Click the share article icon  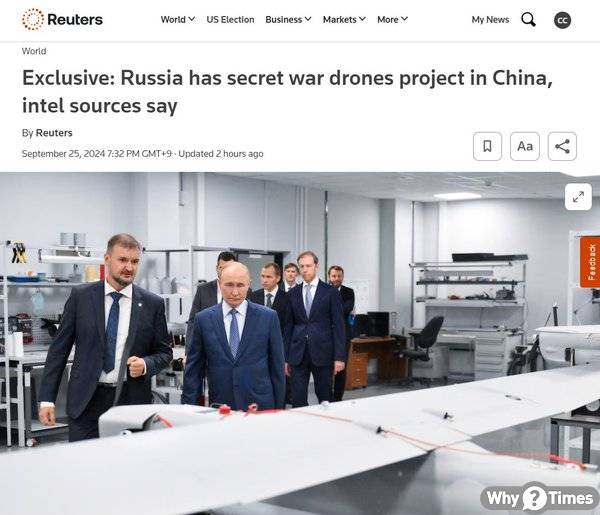(562, 146)
